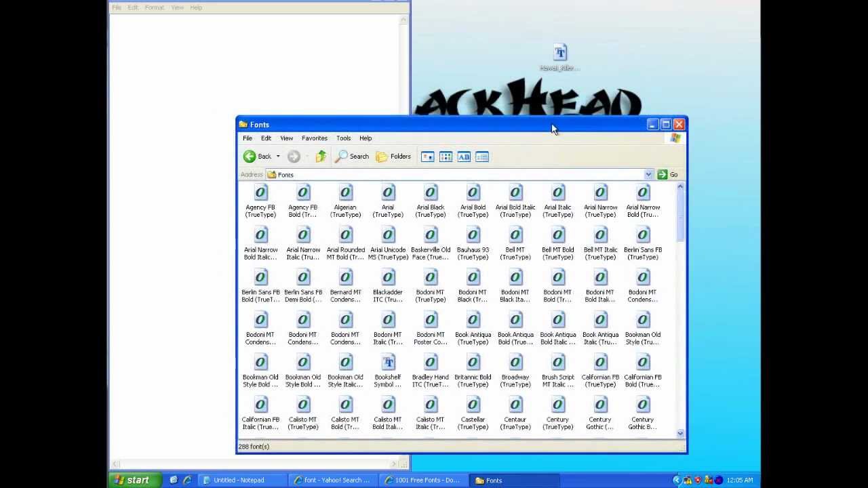This screenshot has height=488, width=868.
Task: Select the Arial Unicode MS font
Action: point(388,244)
